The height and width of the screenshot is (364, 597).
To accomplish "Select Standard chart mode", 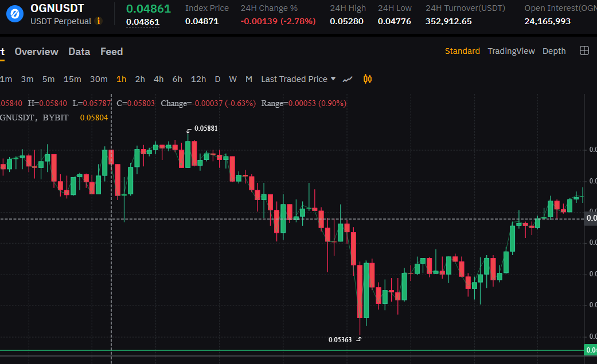I will (x=462, y=51).
